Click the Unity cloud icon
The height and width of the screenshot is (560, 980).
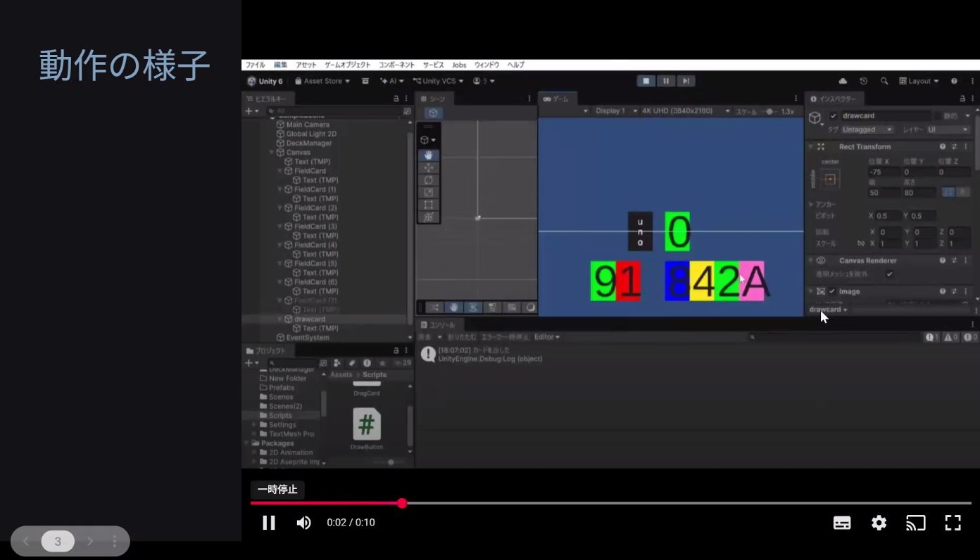(x=843, y=81)
